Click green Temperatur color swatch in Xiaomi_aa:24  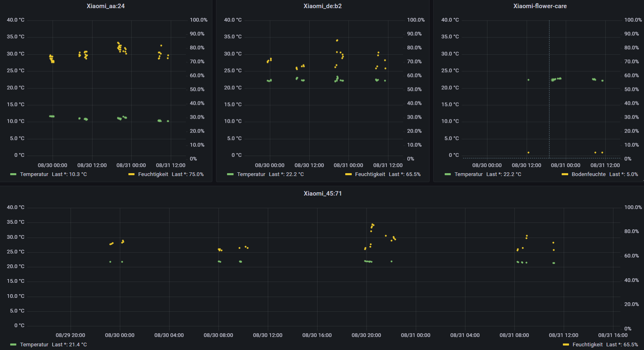tap(13, 174)
